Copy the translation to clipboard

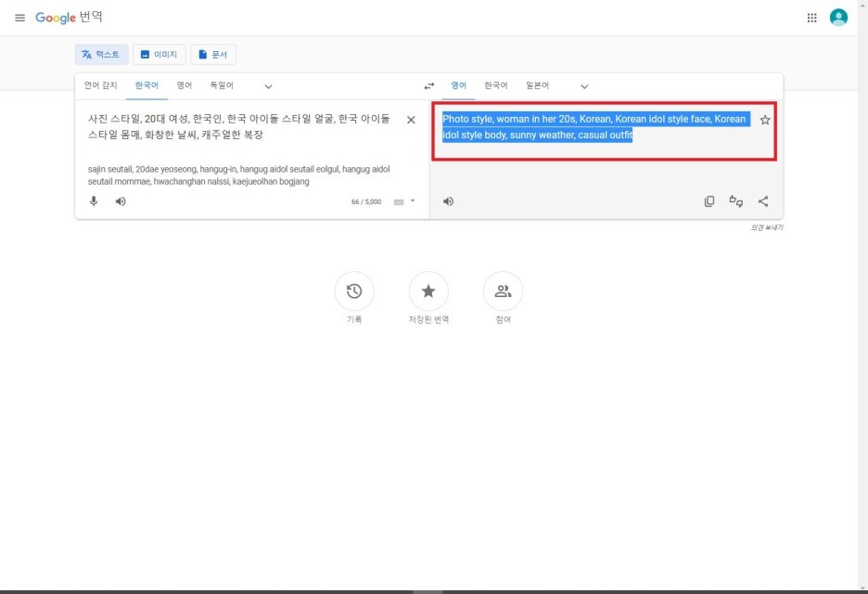709,201
